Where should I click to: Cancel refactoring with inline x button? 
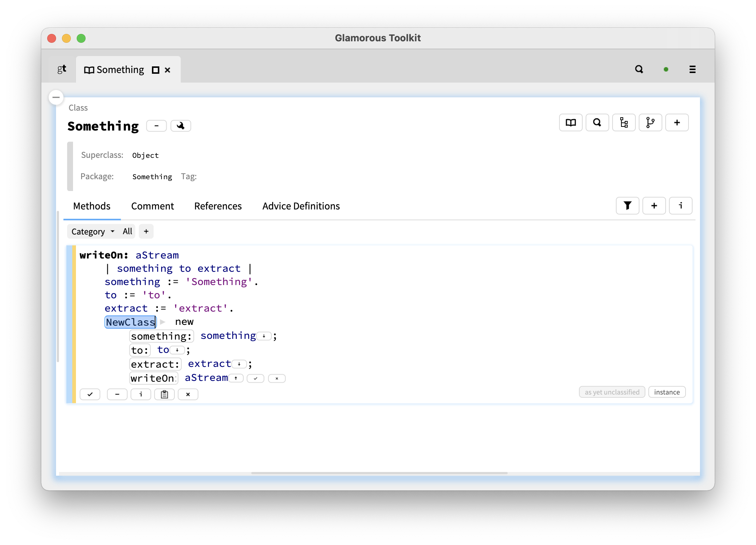coord(277,378)
